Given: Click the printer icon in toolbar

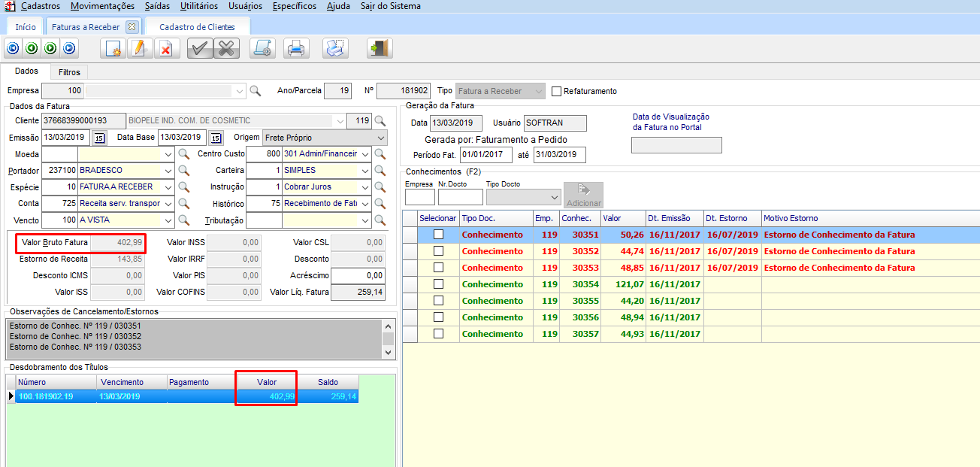Looking at the screenshot, I should point(297,49).
